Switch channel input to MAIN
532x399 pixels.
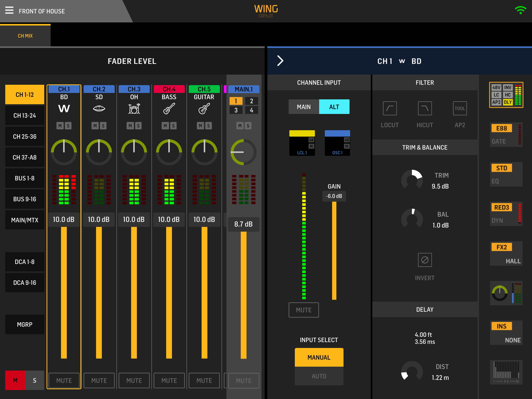(304, 107)
